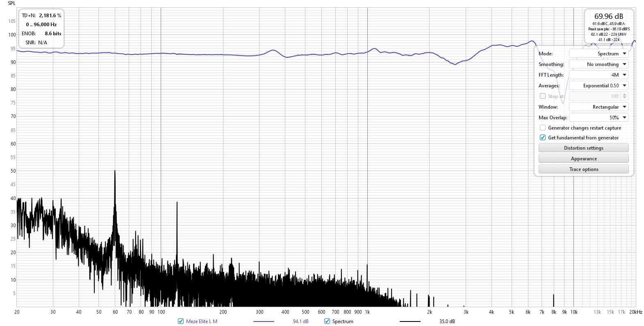Viewport: 644px width, 326px height.
Task: Expand the FFT Length dropdown showing 4M
Action: coord(598,75)
